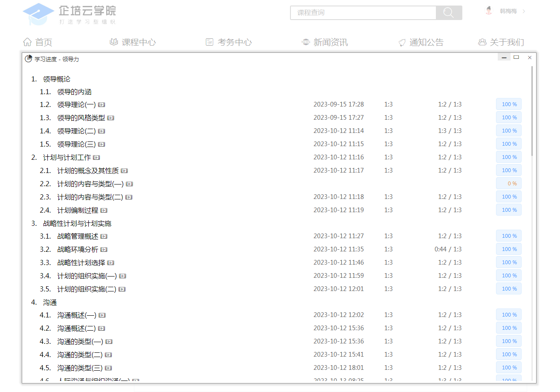The width and height of the screenshot is (560, 392).
Task: Click the 韩梅梅 username link
Action: click(x=508, y=11)
